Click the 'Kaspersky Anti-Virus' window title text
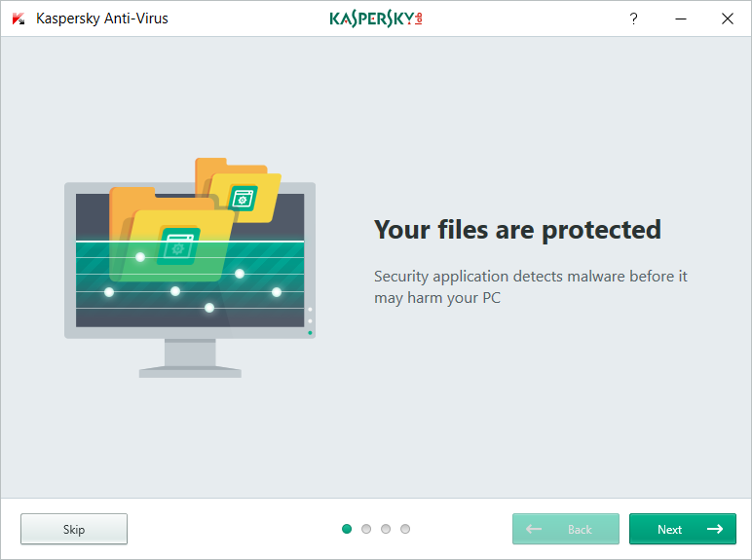Image resolution: width=752 pixels, height=560 pixels. [x=102, y=19]
